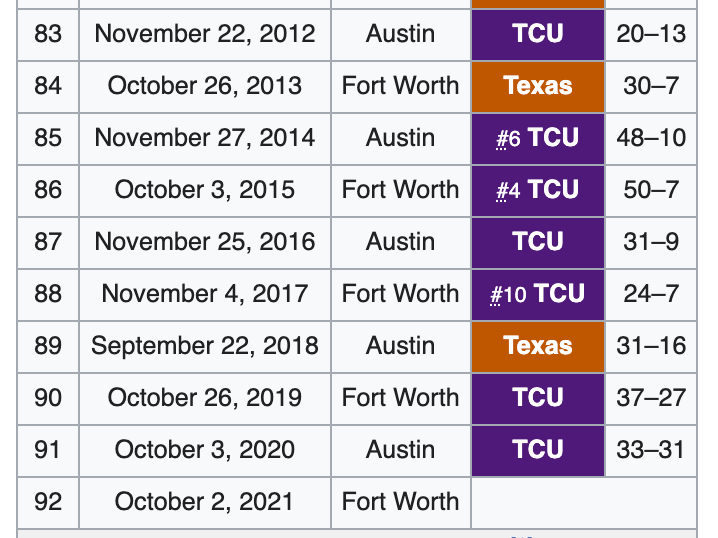Viewport: 718px width, 538px height.
Task: Click the score 33–31 cell
Action: point(651,451)
